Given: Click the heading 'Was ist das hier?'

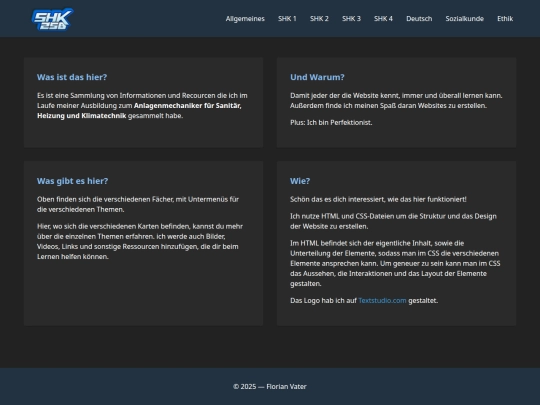Looking at the screenshot, I should [x=72, y=77].
